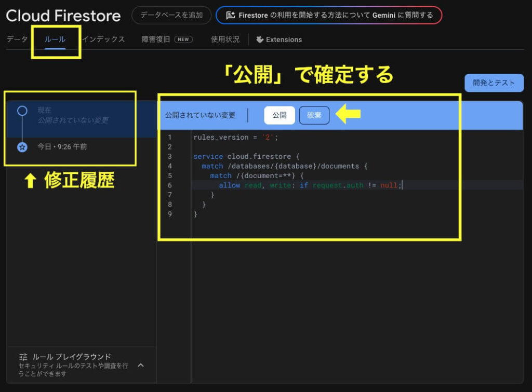Click the open circle marker for 現在
The height and width of the screenshot is (392, 532).
coord(22,111)
